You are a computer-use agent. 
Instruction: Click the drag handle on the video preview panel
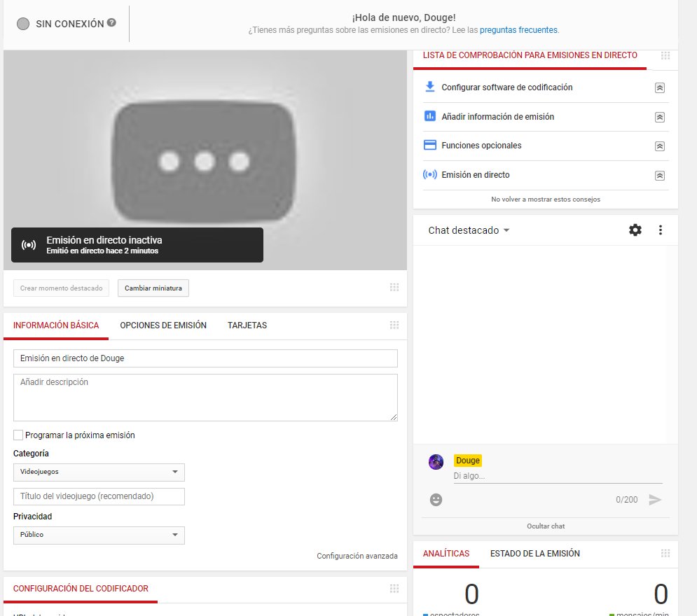point(394,287)
